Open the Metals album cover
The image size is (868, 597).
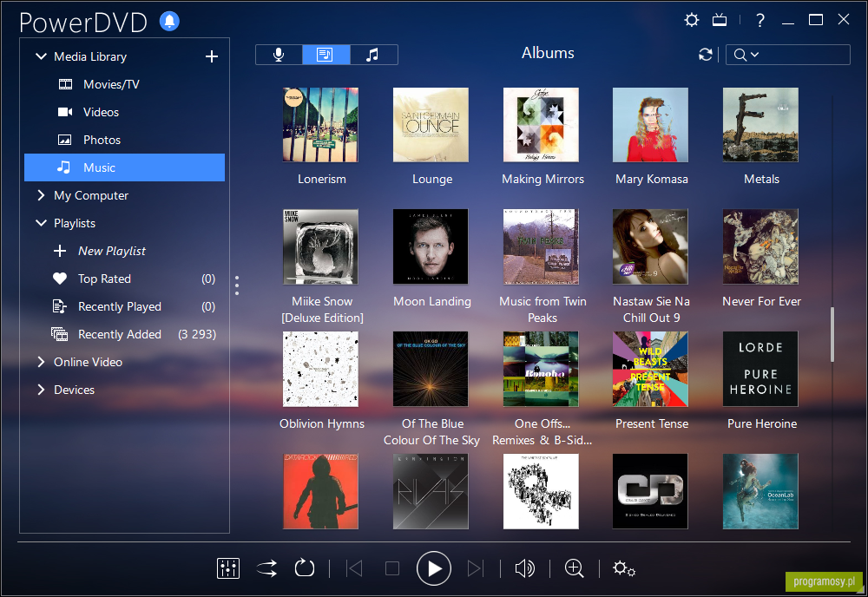tap(760, 124)
